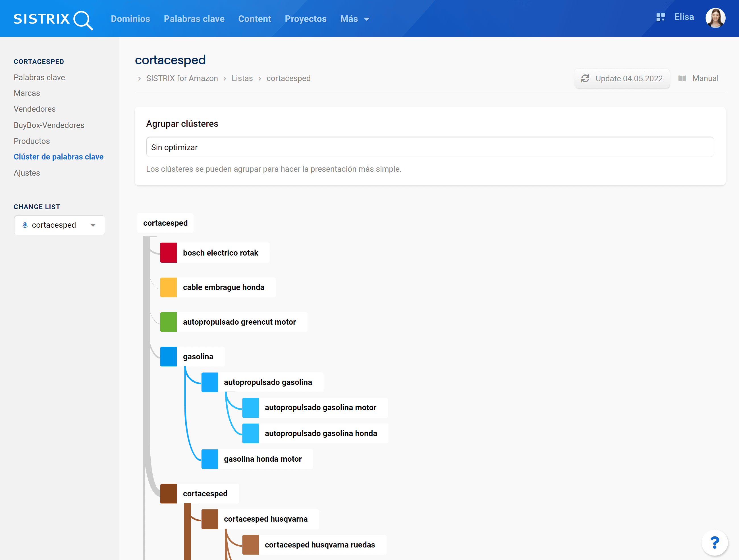The width and height of the screenshot is (739, 560).
Task: Click the Manual book icon
Action: [x=682, y=78]
